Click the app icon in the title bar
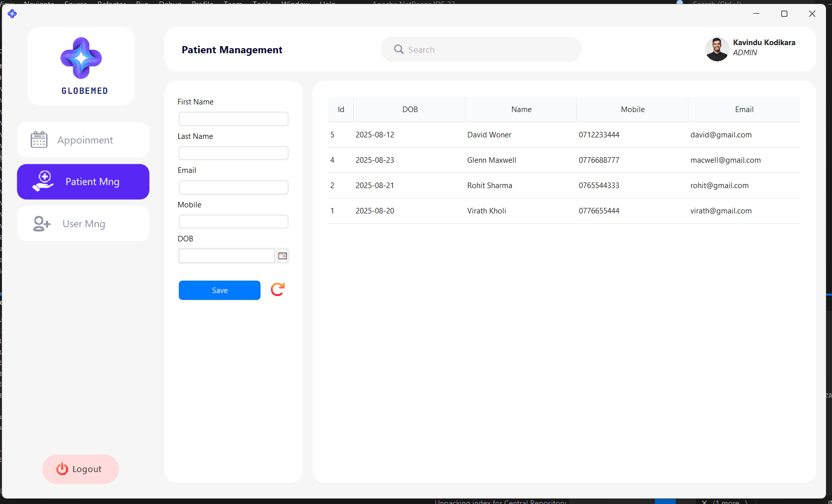This screenshot has width=832, height=504. coord(12,14)
